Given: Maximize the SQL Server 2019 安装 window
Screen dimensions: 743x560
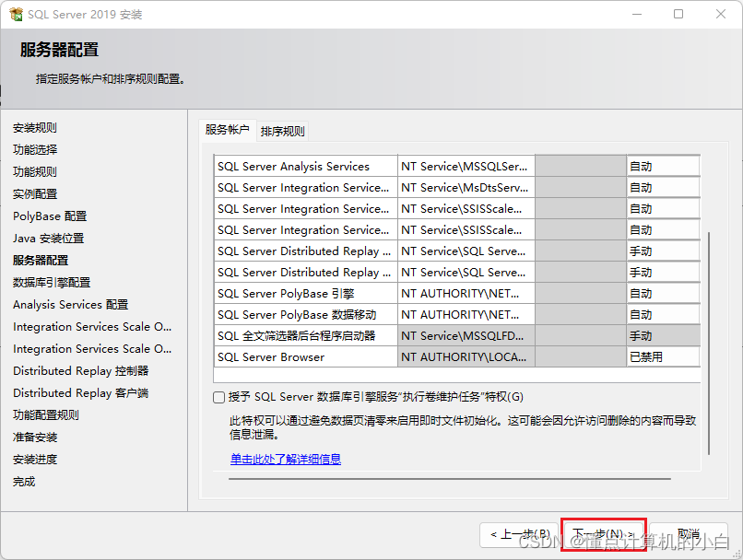Looking at the screenshot, I should 678,14.
